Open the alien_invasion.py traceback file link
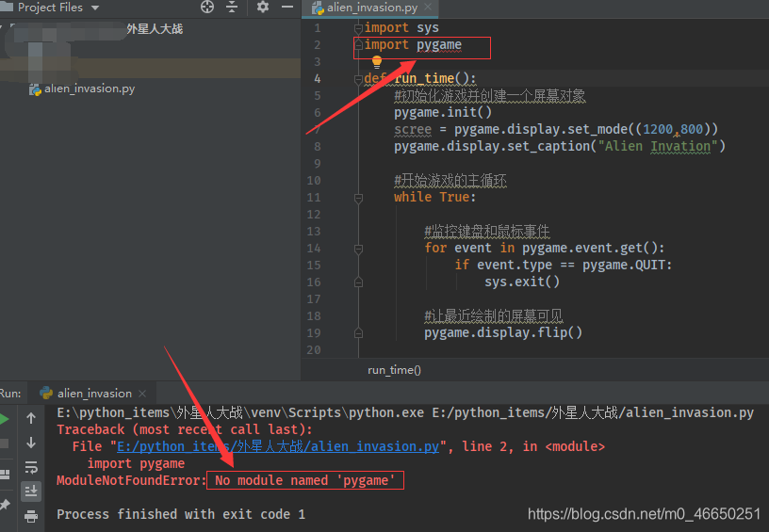The width and height of the screenshot is (769, 532). coord(278,446)
